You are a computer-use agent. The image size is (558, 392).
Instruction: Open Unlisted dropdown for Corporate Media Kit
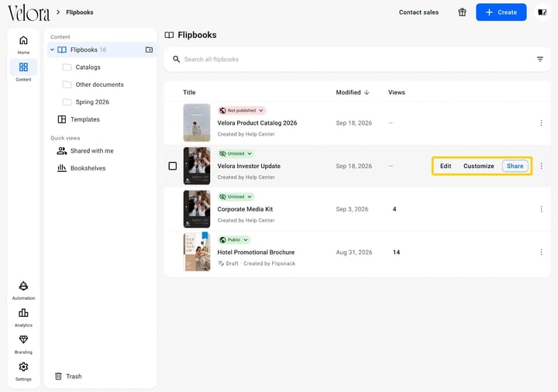click(x=236, y=197)
